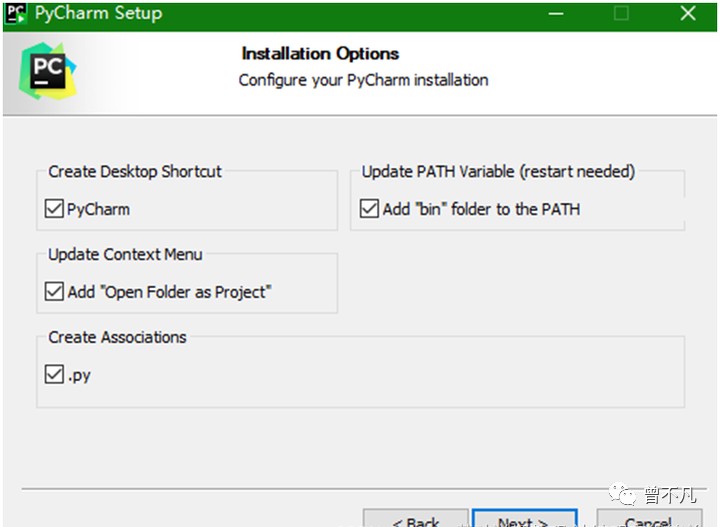Click the WeChat watermark icon
The height and width of the screenshot is (527, 720).
coord(622,494)
